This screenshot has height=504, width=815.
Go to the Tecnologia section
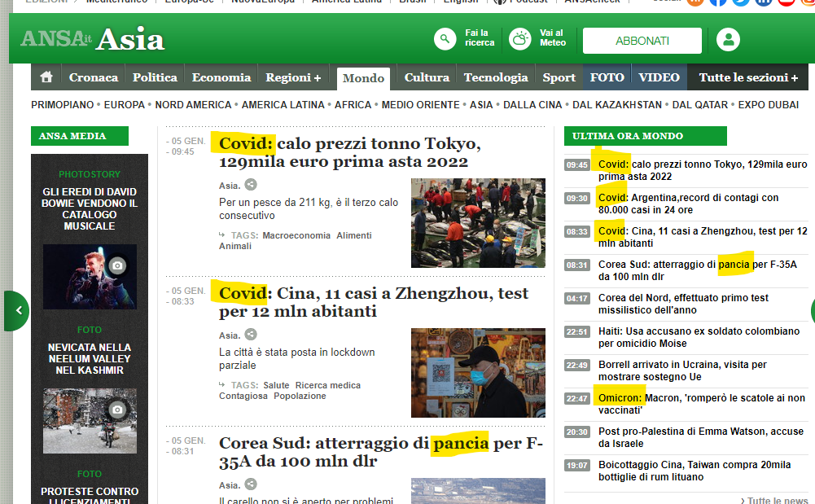pos(496,77)
